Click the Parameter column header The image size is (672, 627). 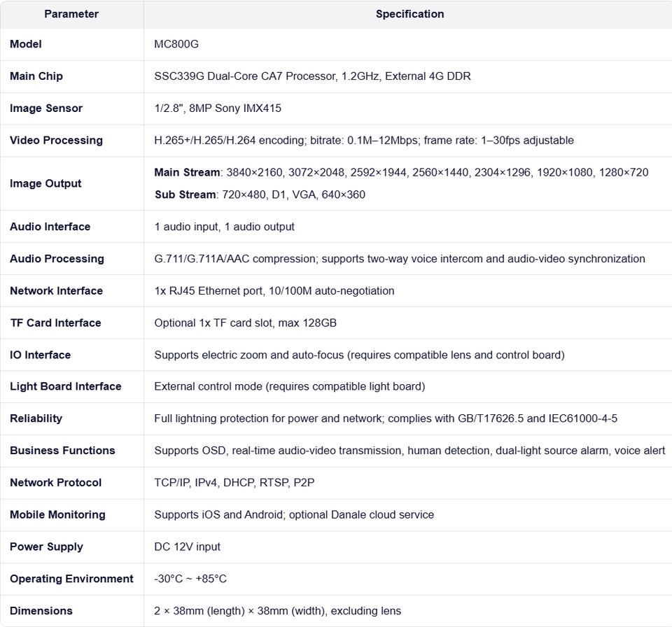pyautogui.click(x=71, y=14)
